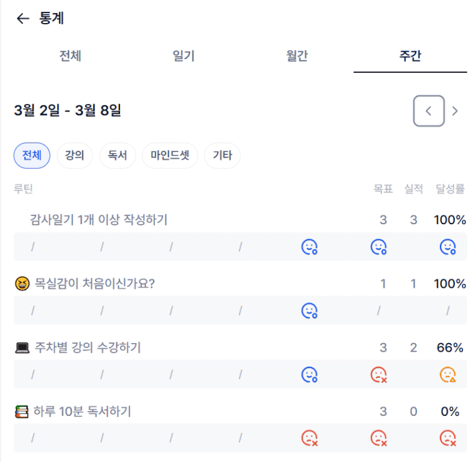Switch to the 일기 tab
The width and height of the screenshot is (476, 462).
tap(184, 56)
